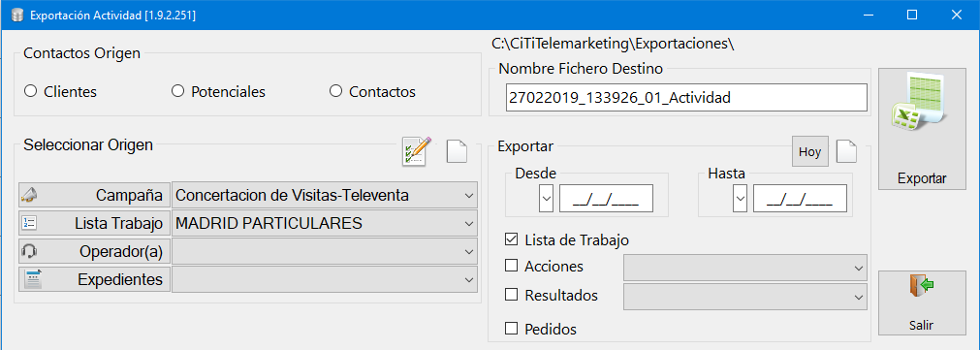Enable the Acciones checkbox
The image size is (980, 350).
pos(511,266)
